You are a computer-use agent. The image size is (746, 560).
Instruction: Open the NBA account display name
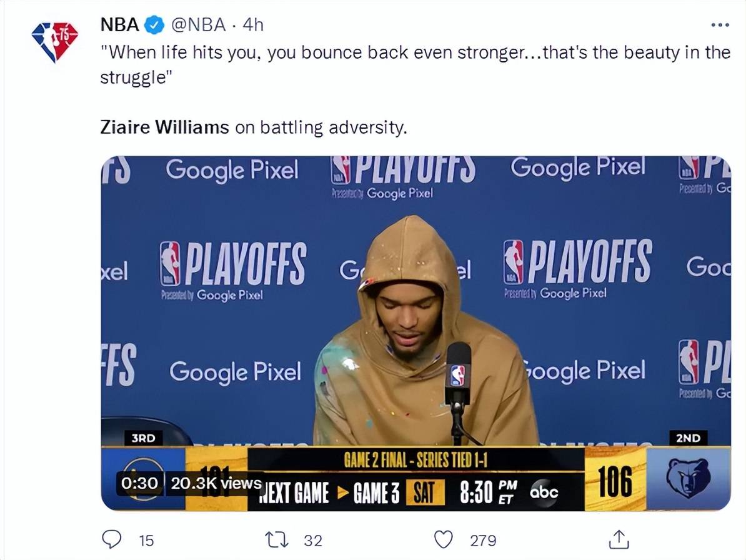point(120,25)
